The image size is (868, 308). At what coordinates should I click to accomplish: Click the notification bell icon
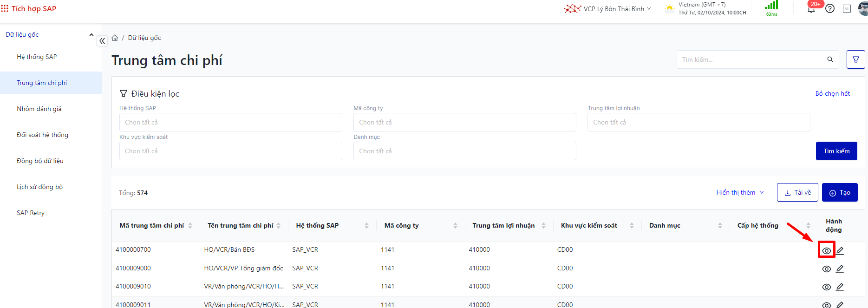[811, 9]
